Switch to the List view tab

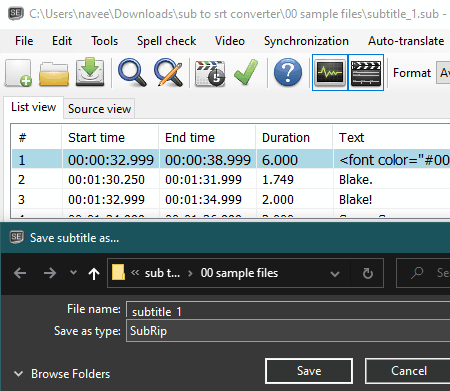pos(34,107)
